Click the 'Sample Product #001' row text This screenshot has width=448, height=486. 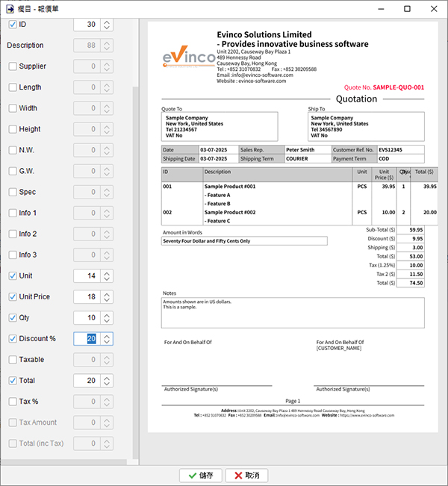(230, 187)
